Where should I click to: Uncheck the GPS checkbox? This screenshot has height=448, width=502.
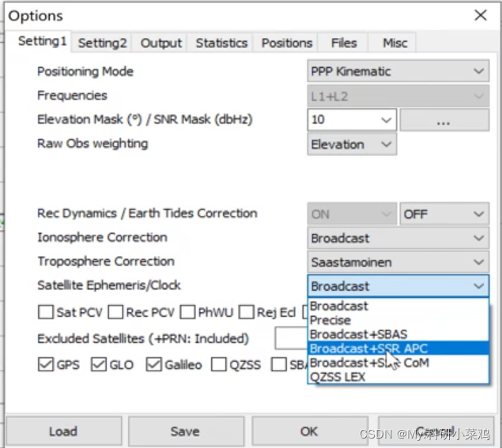pyautogui.click(x=46, y=364)
